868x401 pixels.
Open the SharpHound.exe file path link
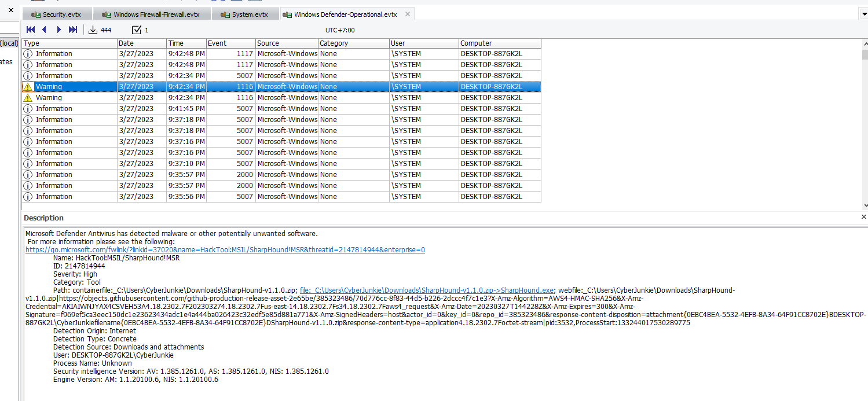pyautogui.click(x=426, y=290)
